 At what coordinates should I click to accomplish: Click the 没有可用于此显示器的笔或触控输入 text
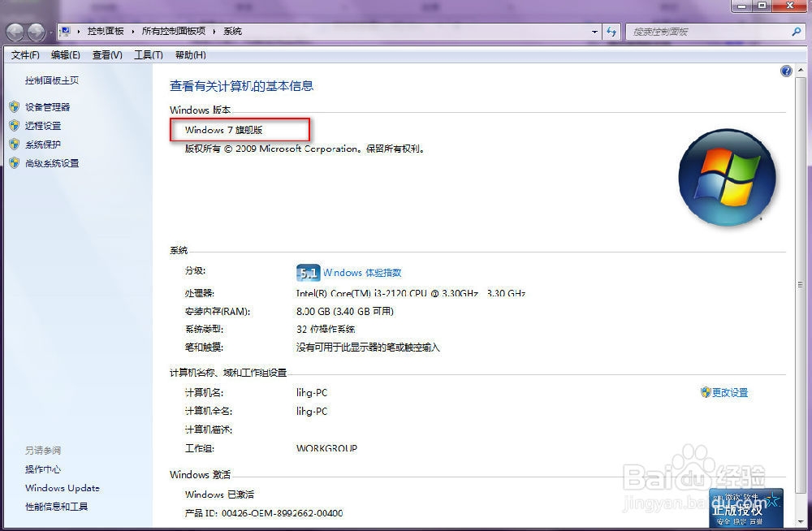point(368,347)
